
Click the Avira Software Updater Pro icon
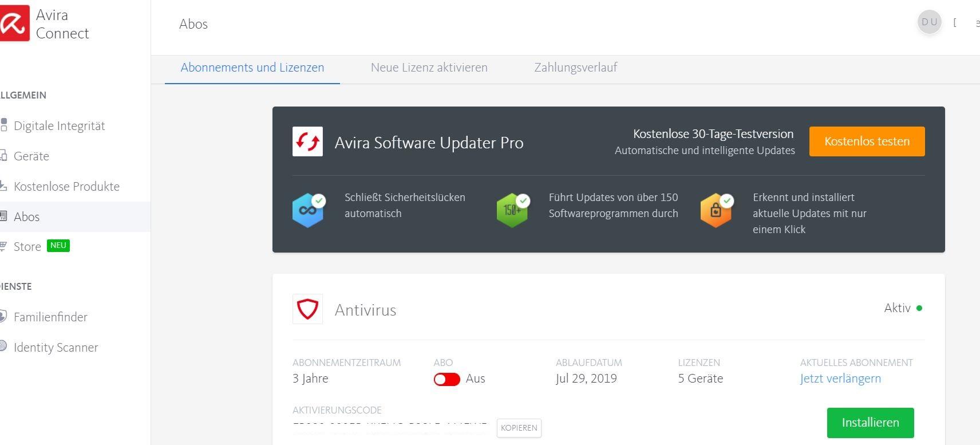(307, 142)
